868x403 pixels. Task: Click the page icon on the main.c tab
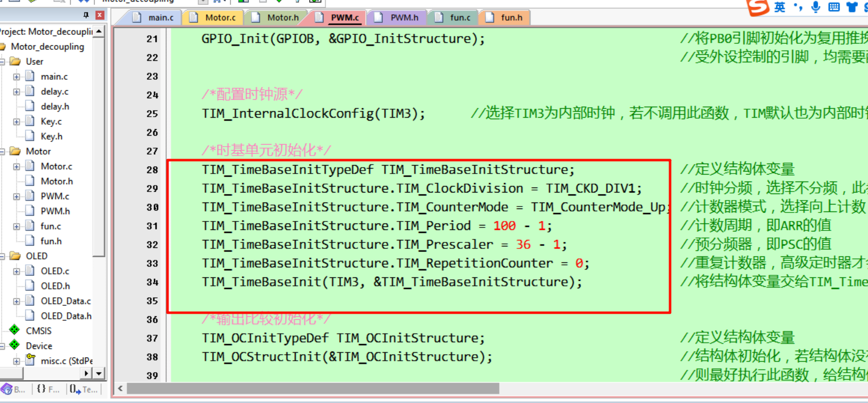pyautogui.click(x=137, y=17)
